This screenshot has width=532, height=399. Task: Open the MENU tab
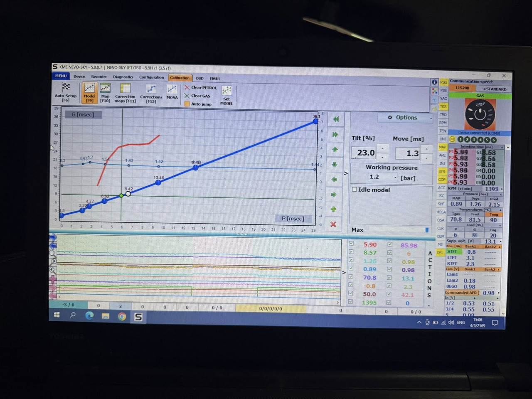(x=61, y=76)
